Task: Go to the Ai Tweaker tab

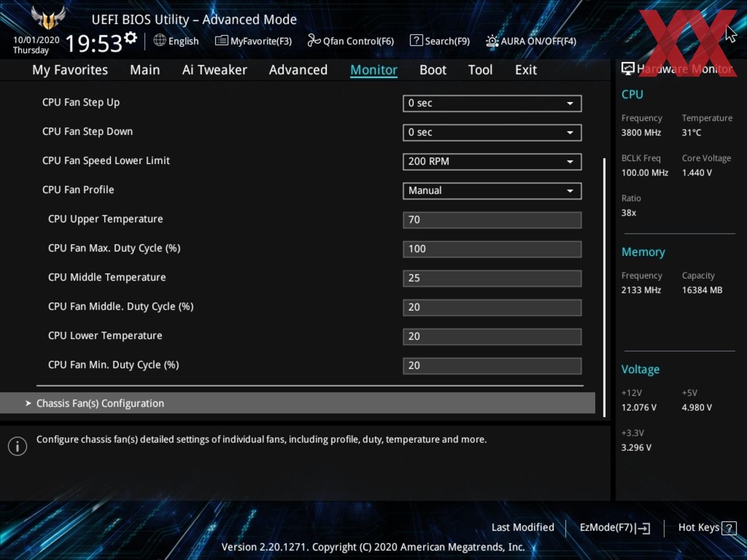Action: (215, 70)
